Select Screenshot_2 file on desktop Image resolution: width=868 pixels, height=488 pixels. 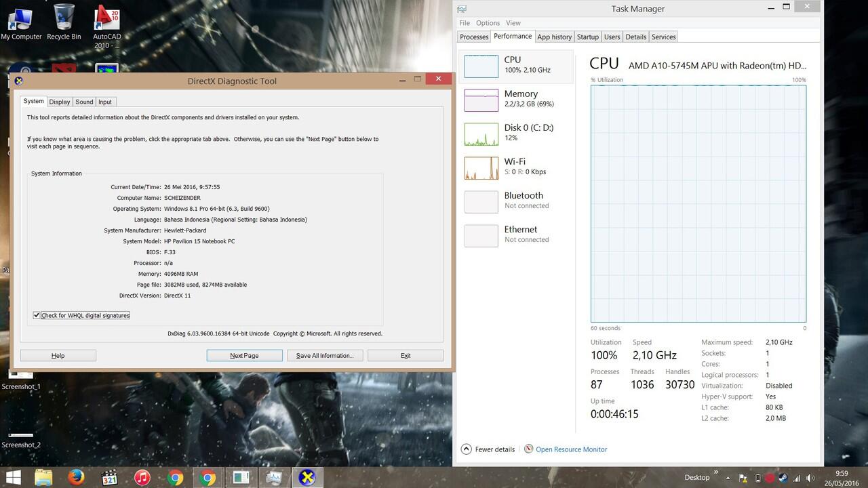coord(21,440)
